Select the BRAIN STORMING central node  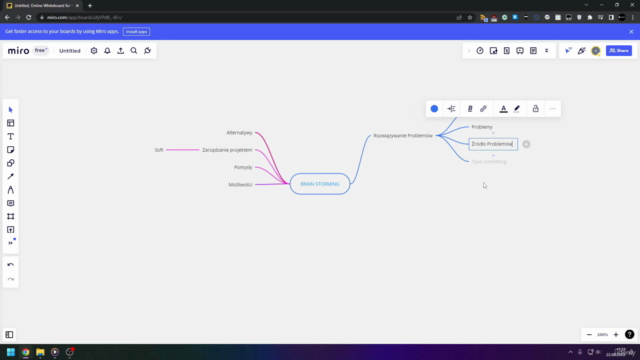[320, 184]
